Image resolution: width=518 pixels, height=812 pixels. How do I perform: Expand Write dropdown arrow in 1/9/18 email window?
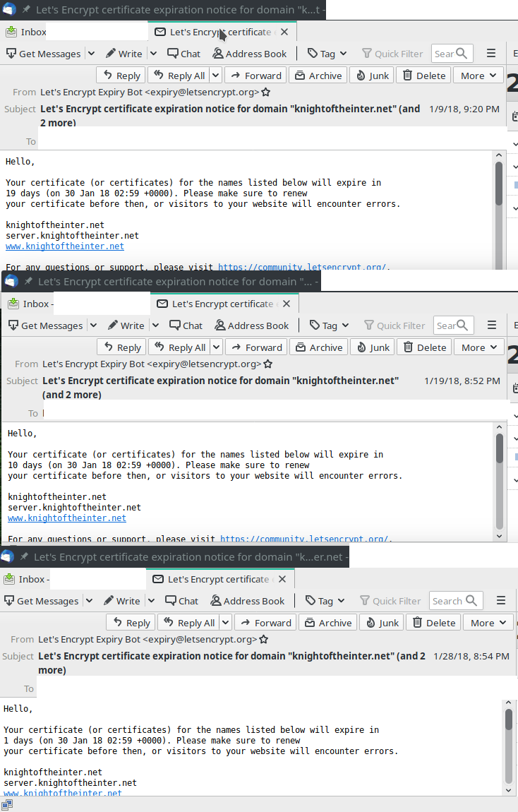coord(154,54)
